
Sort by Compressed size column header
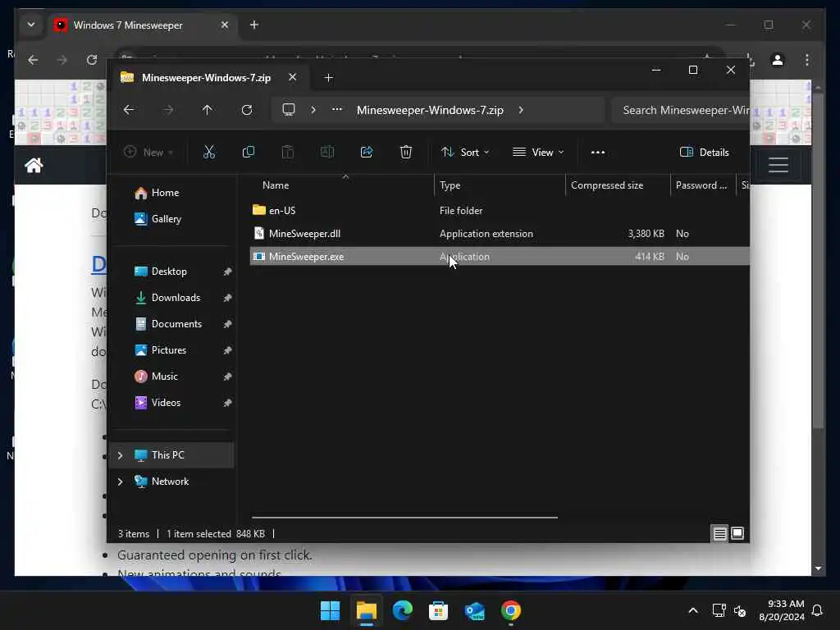tap(607, 185)
